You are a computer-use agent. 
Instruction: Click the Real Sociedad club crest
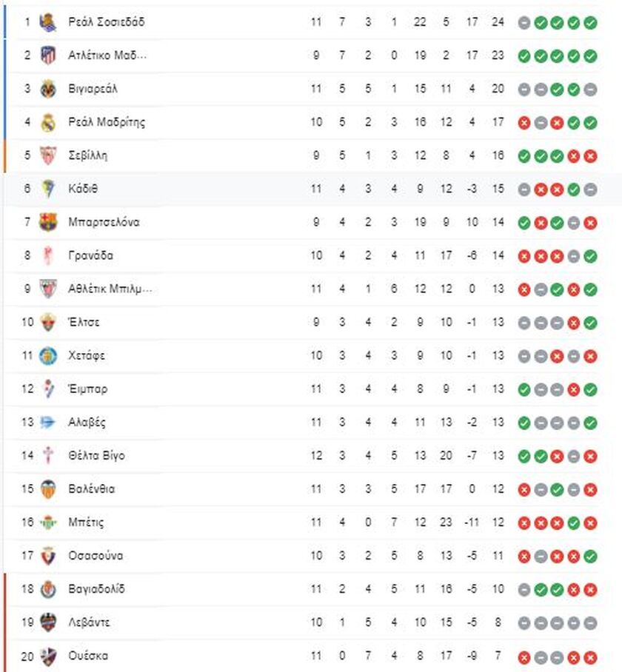click(x=48, y=22)
